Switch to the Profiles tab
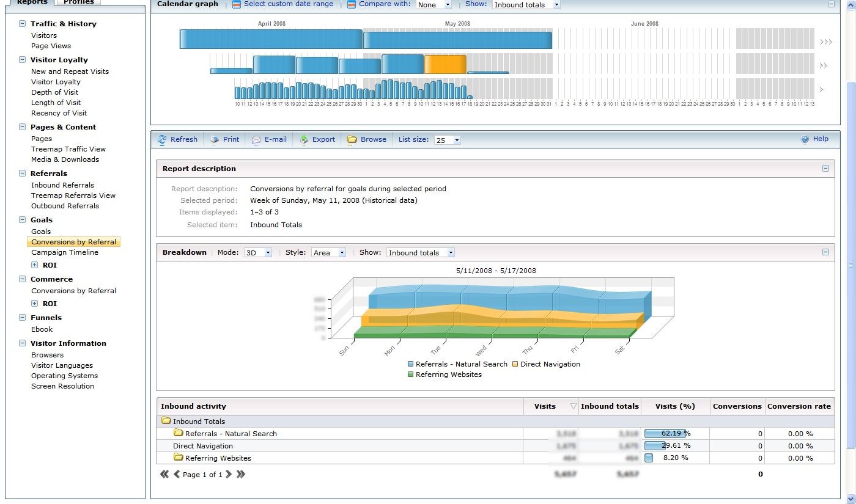The image size is (856, 504). [79, 2]
